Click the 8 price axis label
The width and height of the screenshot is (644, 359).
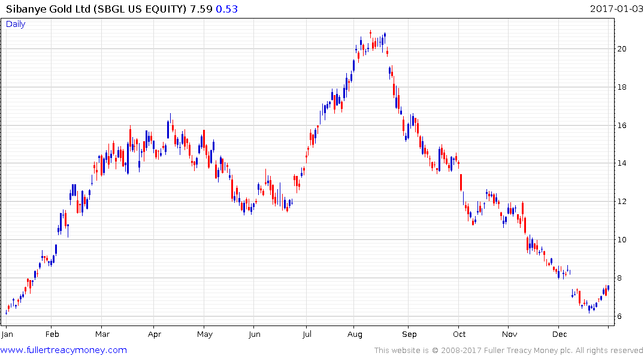pos(619,278)
